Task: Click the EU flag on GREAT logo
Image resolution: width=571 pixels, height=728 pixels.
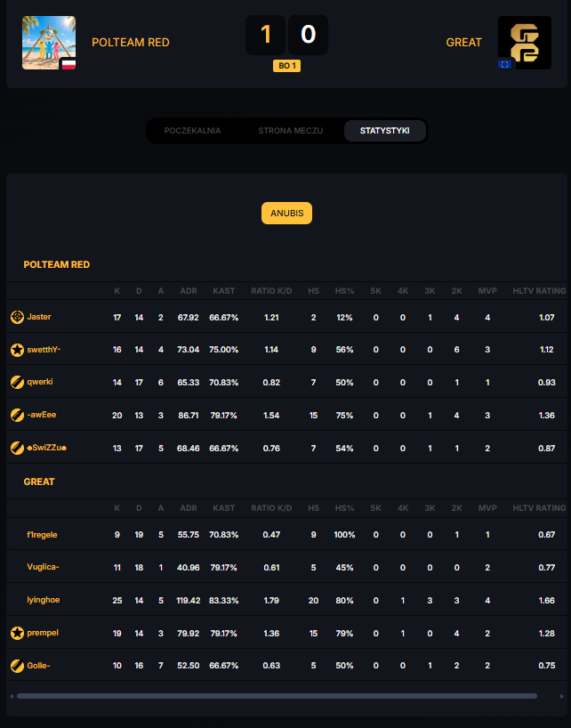Action: click(x=504, y=64)
